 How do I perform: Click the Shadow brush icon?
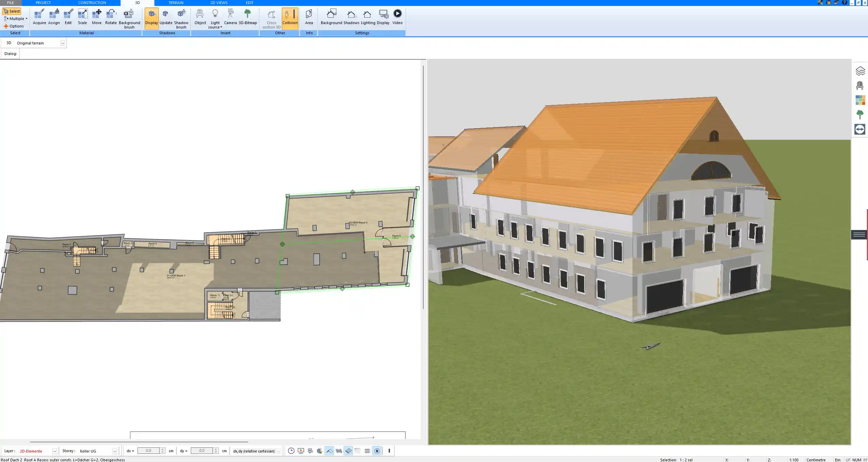[181, 19]
